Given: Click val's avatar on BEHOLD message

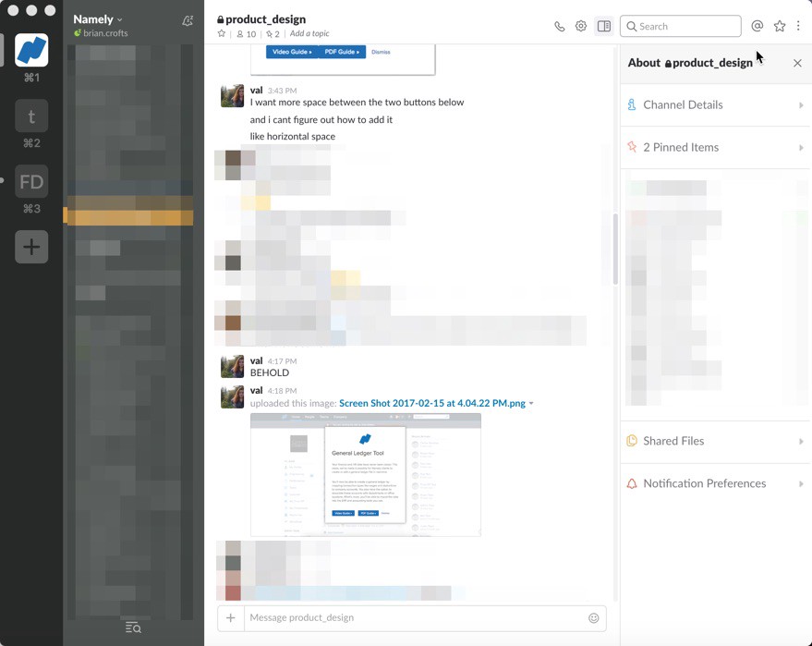Looking at the screenshot, I should (232, 367).
